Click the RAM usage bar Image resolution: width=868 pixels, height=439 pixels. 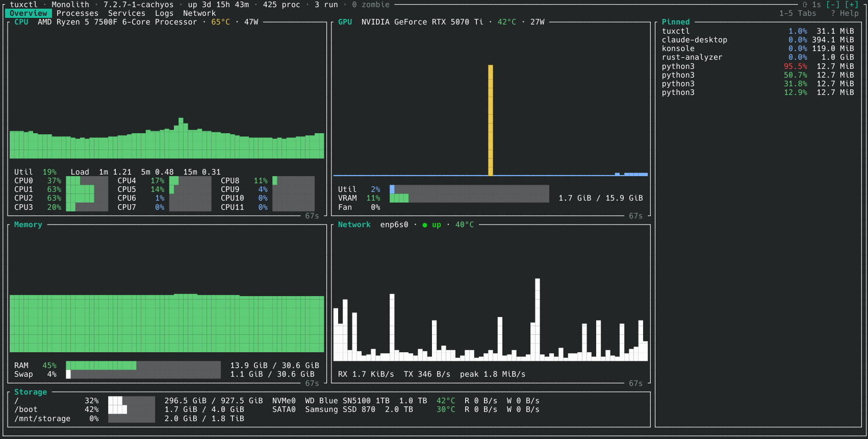coord(143,365)
